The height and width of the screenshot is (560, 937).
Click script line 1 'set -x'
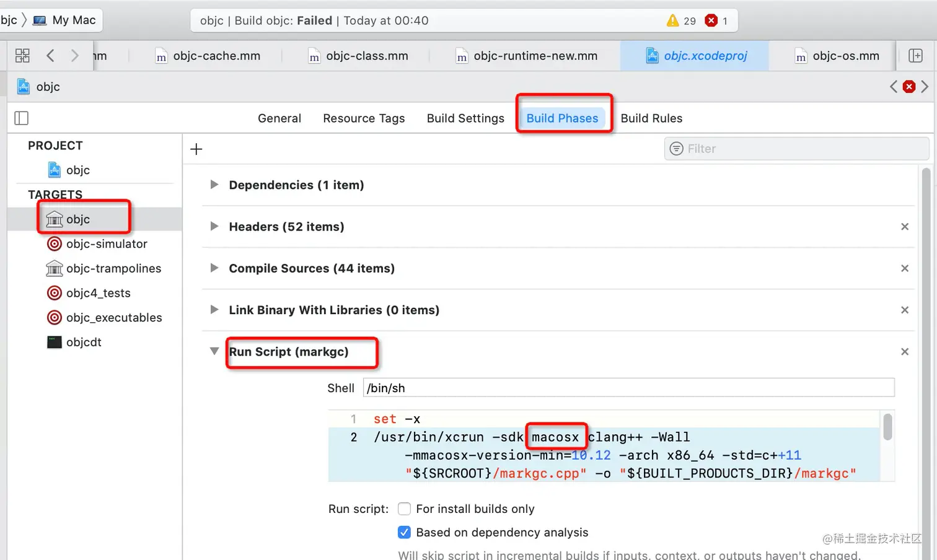[x=397, y=419]
